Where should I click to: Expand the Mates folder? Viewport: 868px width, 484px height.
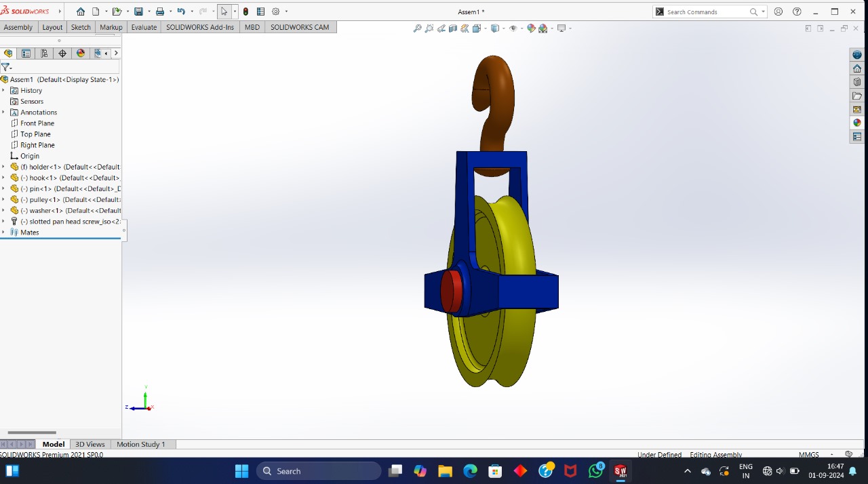(x=3, y=232)
